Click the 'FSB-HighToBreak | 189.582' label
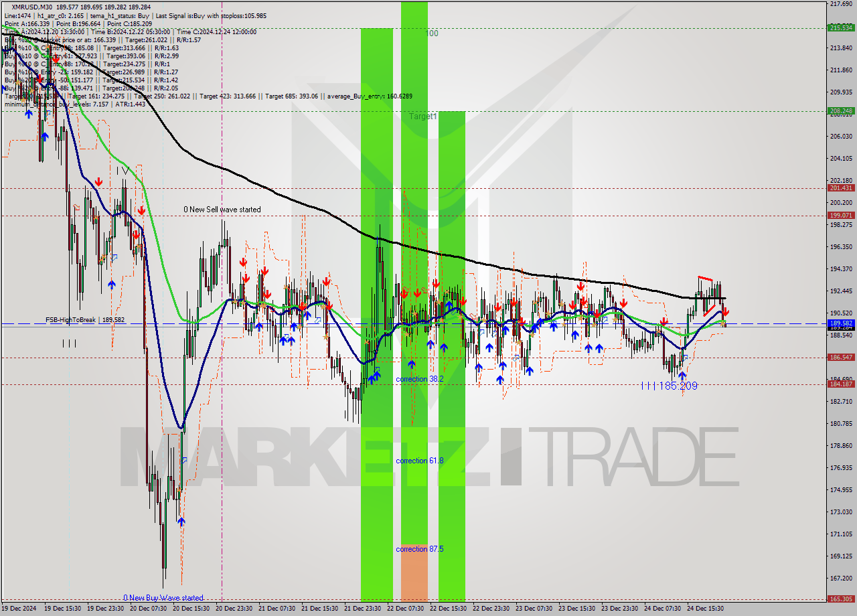This screenshot has width=857, height=616. point(85,320)
